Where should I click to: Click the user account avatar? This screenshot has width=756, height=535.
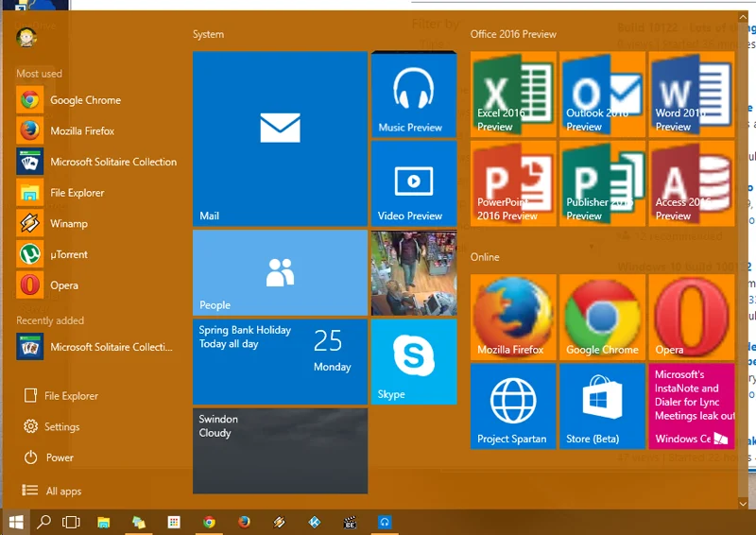[26, 37]
